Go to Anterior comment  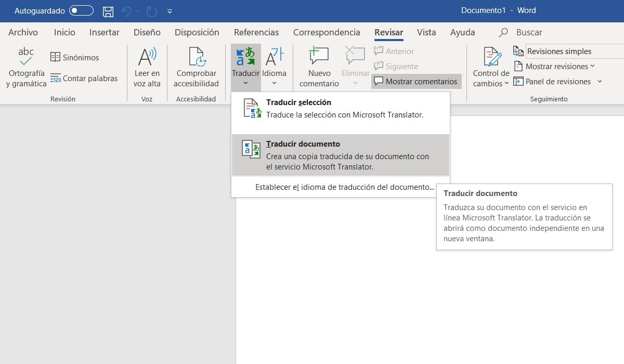(394, 51)
